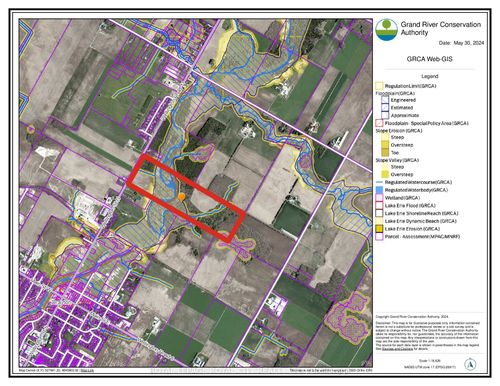Click the Slope Erosion Toe swatch
Screen dimensions: 500x386
coord(385,153)
